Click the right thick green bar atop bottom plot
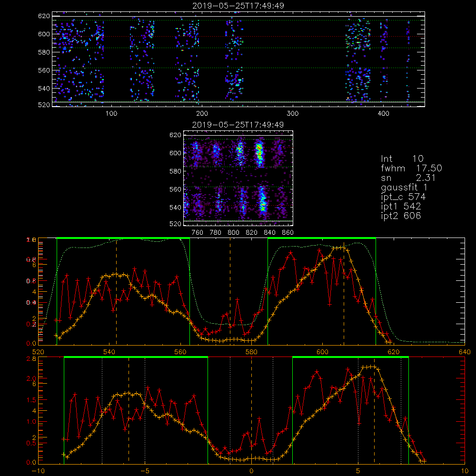476x476 pixels. click(350, 357)
